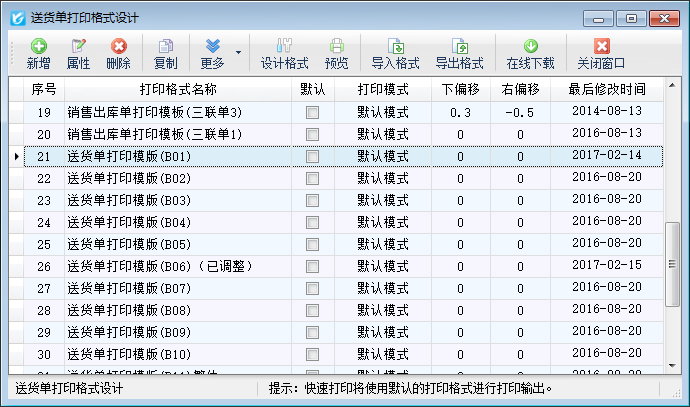Click the 删除 (Delete) red icon
This screenshot has height=407, width=690.
coord(118,46)
